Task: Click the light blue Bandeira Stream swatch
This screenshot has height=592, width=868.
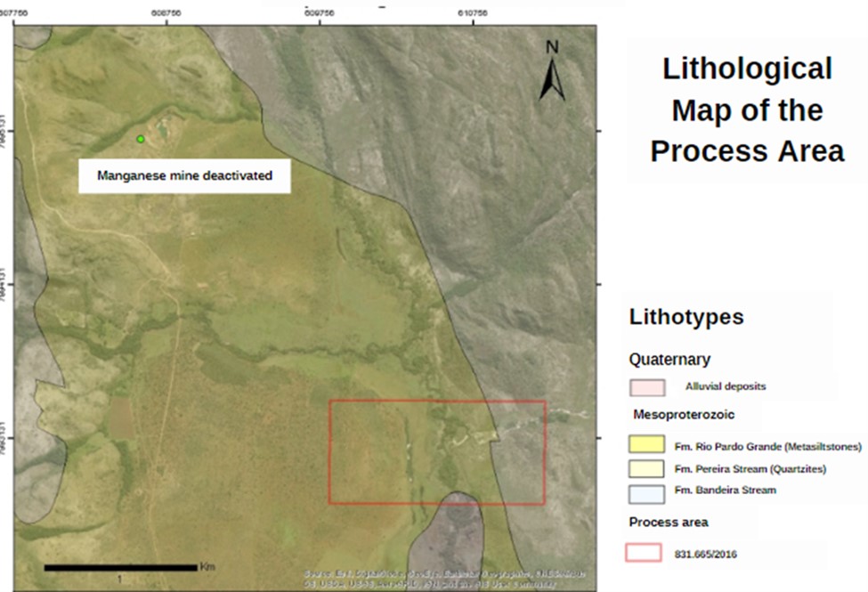Action: click(647, 491)
